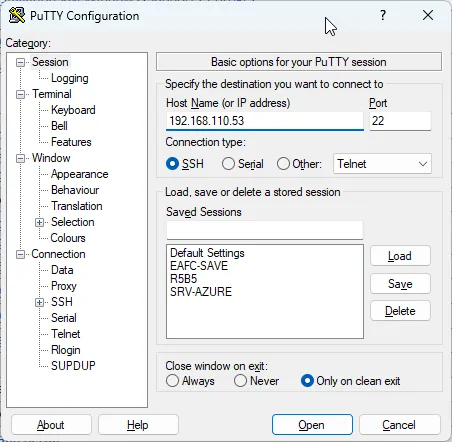452x442 pixels.
Task: Open the Telnet category in tree
Action: [x=66, y=334]
